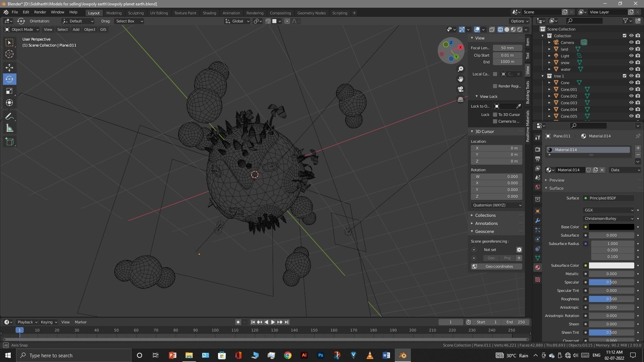The image size is (644, 362).
Task: Switch to solid viewport shading
Action: [507, 29]
